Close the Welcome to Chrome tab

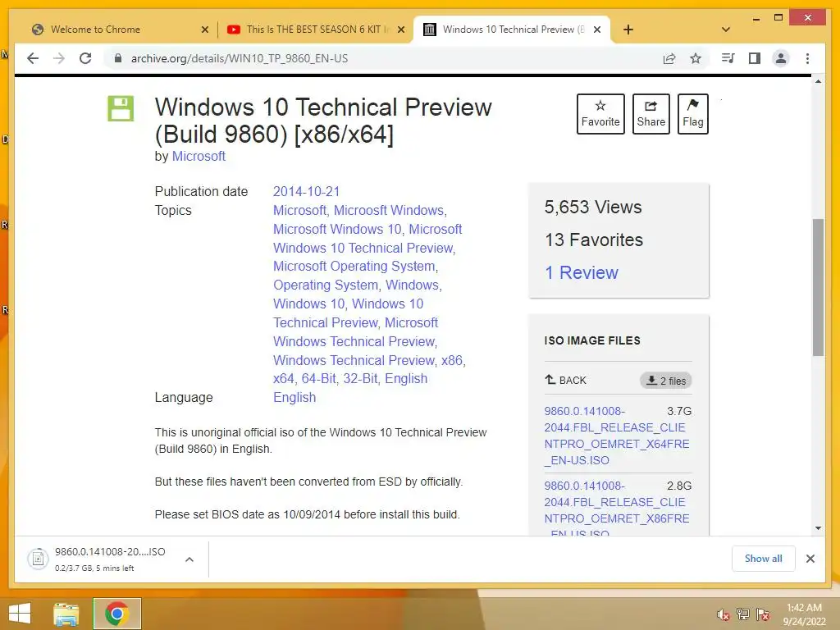click(x=204, y=30)
